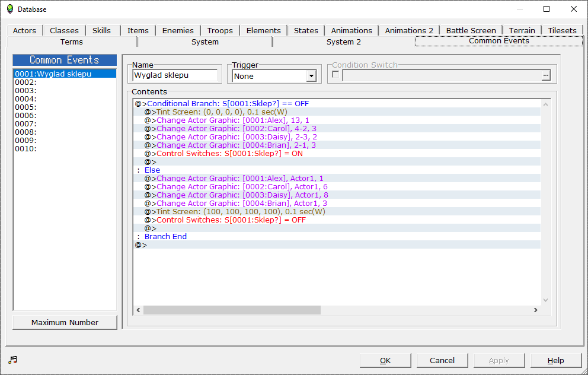Select common event 0009 in list
This screenshot has height=375, width=588.
65,141
